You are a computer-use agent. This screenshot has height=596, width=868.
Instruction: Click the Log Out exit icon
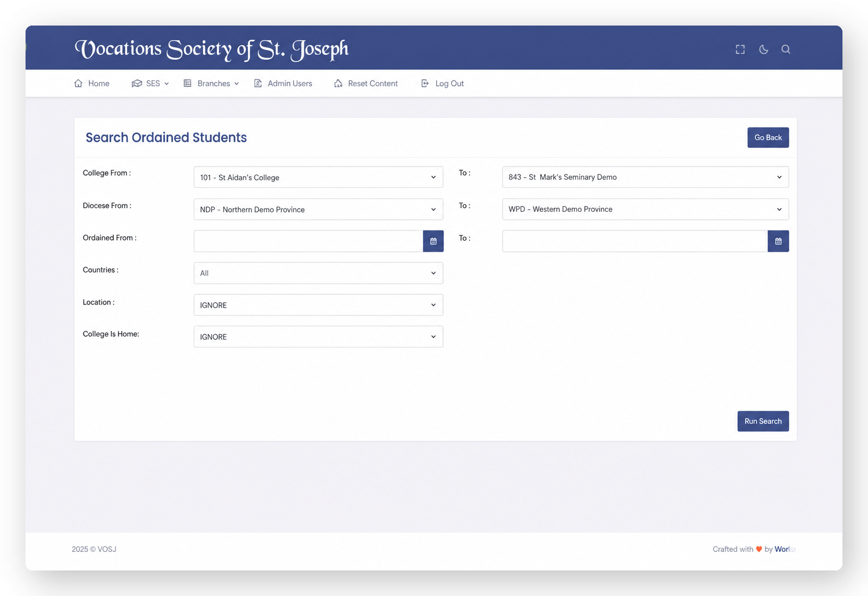[425, 84]
